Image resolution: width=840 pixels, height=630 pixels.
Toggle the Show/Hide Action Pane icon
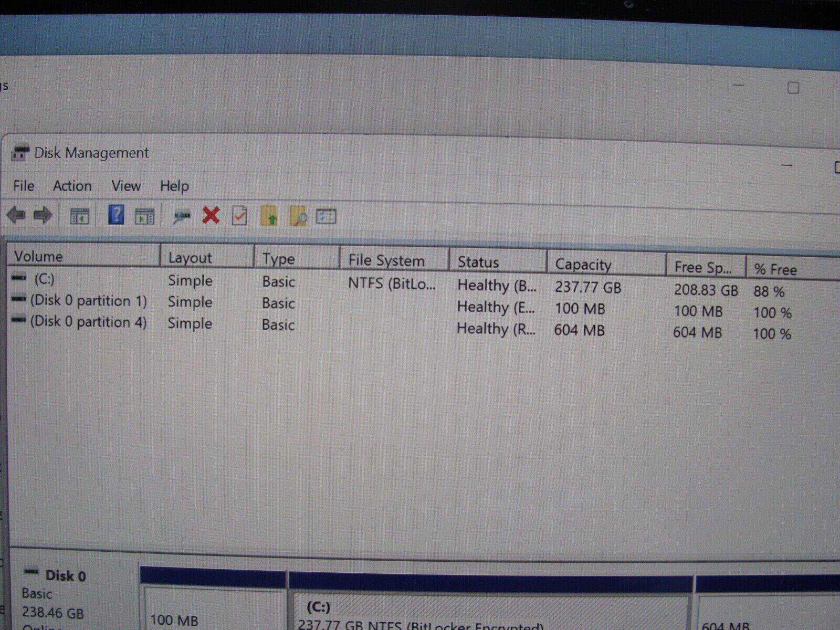coord(144,216)
